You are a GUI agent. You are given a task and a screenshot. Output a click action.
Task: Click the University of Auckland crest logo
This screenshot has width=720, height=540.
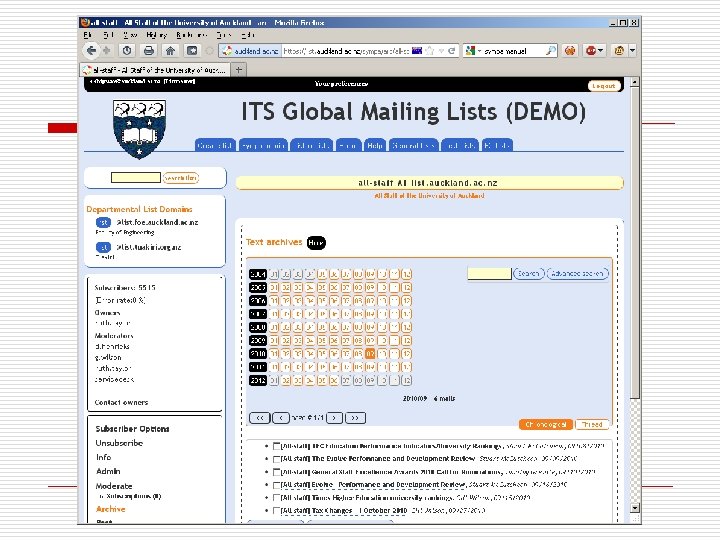point(139,129)
